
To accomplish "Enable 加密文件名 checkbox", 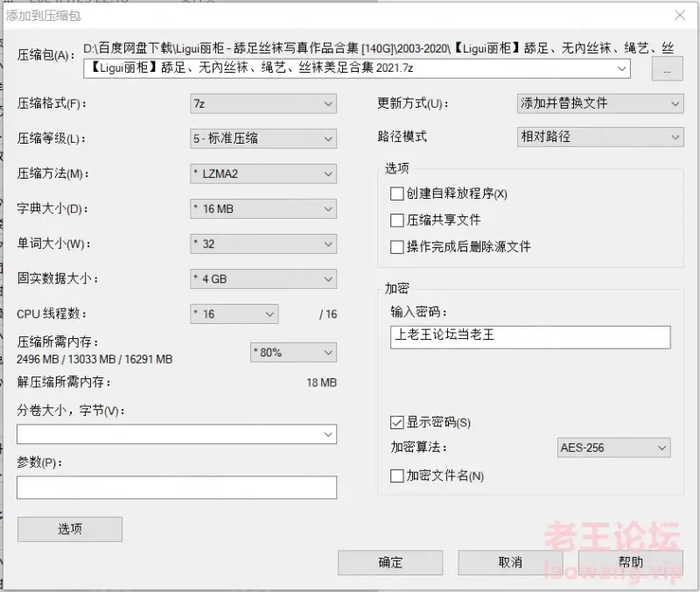I will [x=397, y=476].
